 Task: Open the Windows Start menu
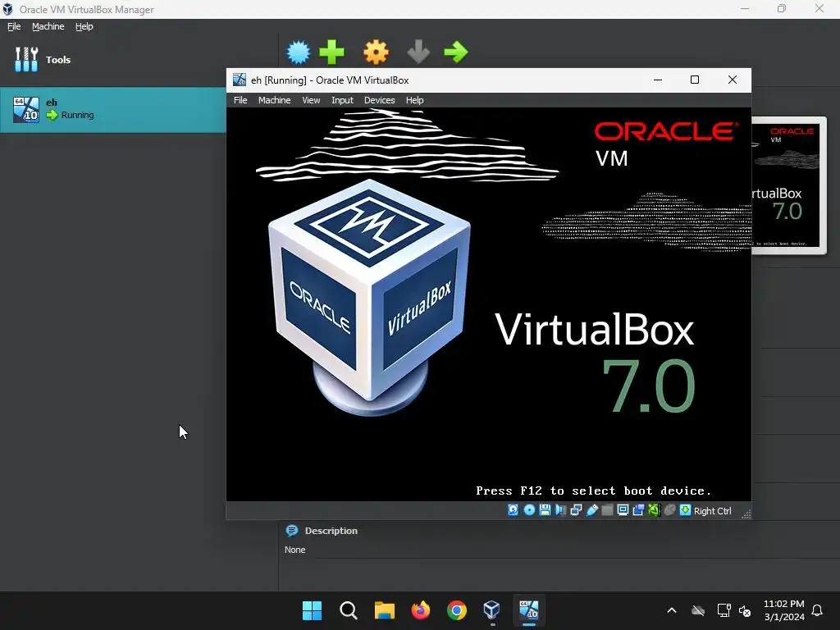(312, 610)
